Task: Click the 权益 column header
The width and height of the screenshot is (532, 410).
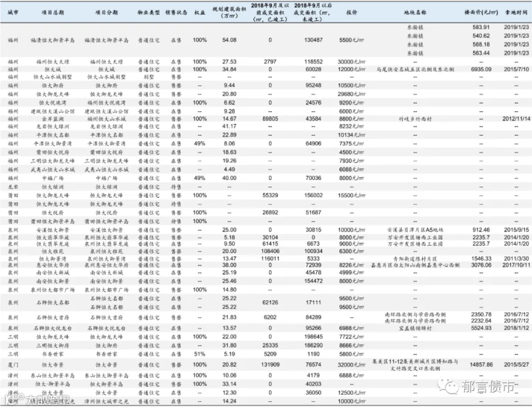Action: [200, 12]
